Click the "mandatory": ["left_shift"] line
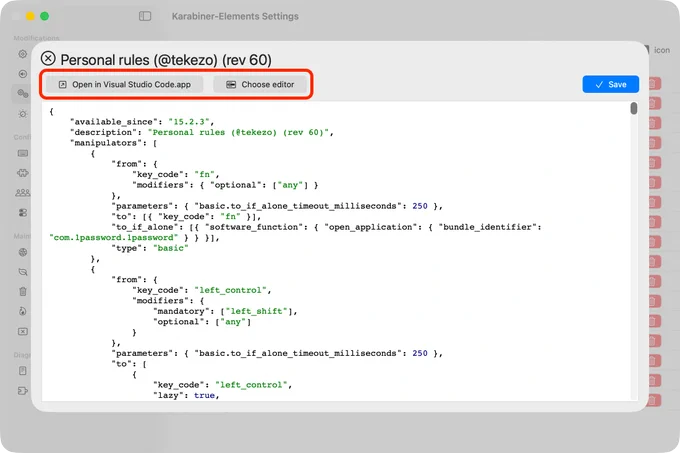Viewport: 680px width, 453px height. [x=226, y=311]
